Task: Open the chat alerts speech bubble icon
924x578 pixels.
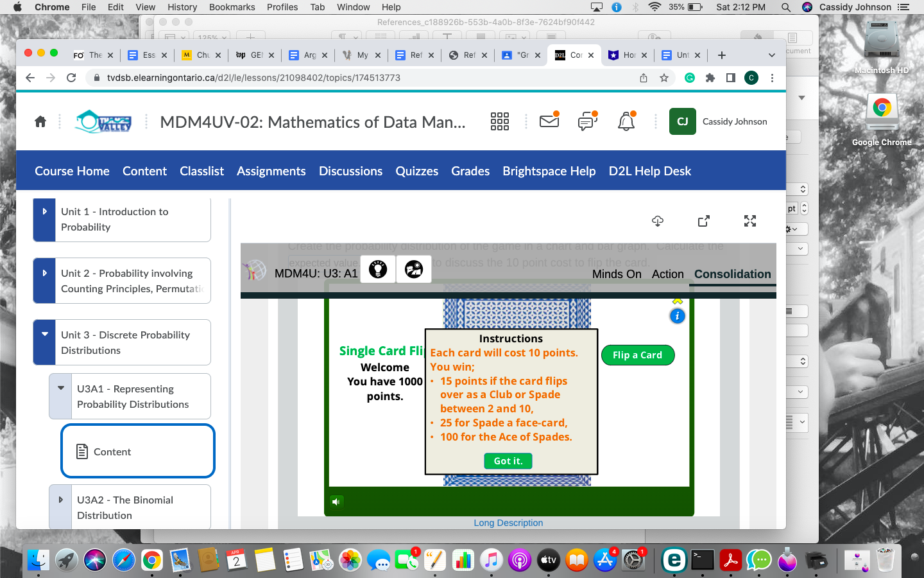Action: pos(587,121)
